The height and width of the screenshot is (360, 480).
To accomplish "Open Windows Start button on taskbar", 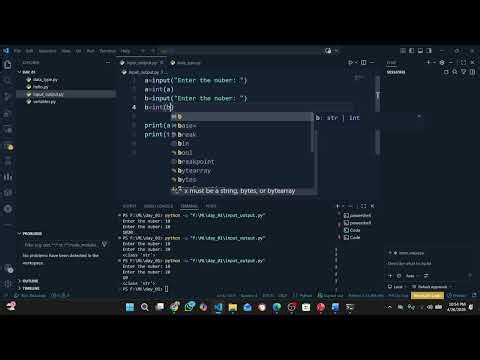I will point(130,307).
